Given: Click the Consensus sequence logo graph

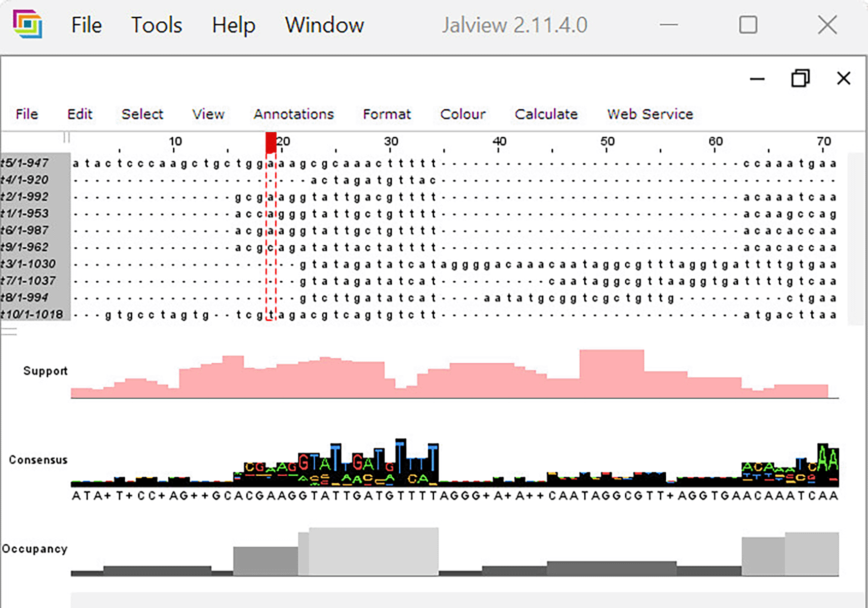Looking at the screenshot, I should [x=455, y=462].
